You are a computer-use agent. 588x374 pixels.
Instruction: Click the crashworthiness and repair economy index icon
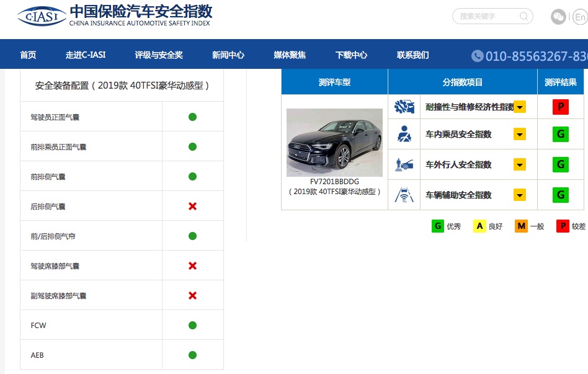tap(404, 107)
